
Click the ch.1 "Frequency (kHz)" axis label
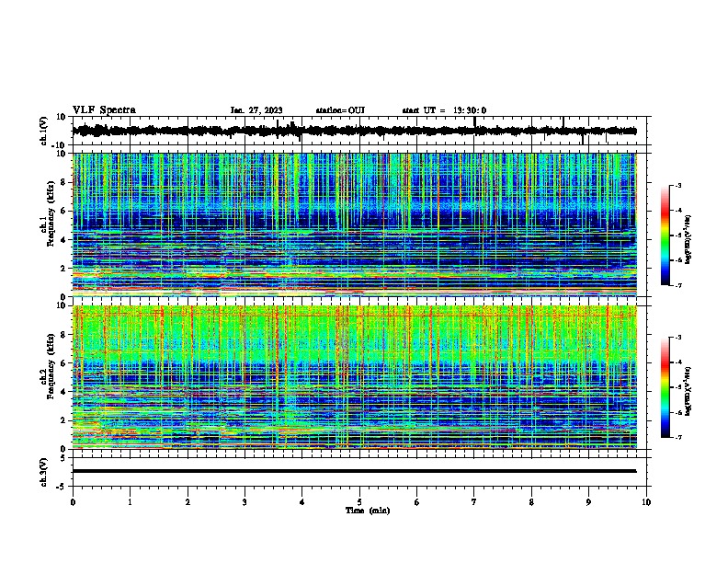coord(51,213)
